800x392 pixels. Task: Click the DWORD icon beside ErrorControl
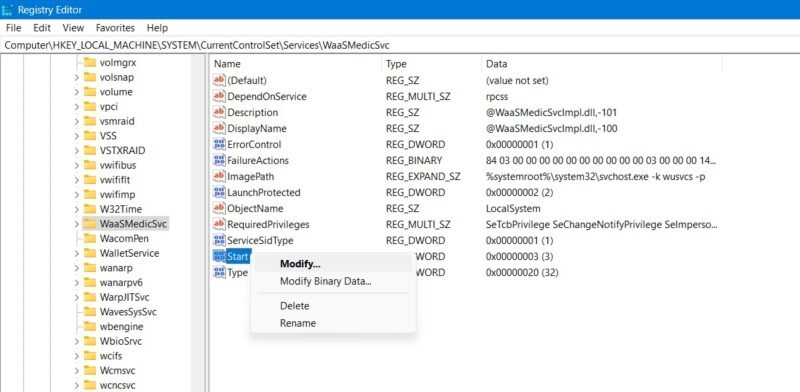(219, 144)
